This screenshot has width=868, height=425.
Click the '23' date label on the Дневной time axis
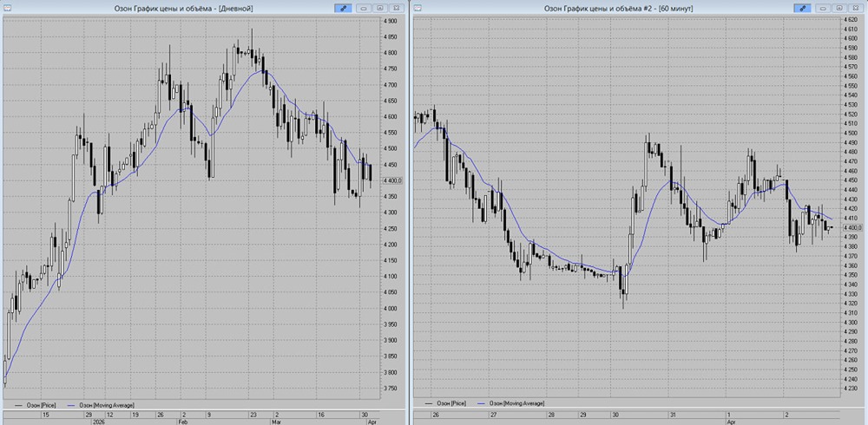point(253,415)
